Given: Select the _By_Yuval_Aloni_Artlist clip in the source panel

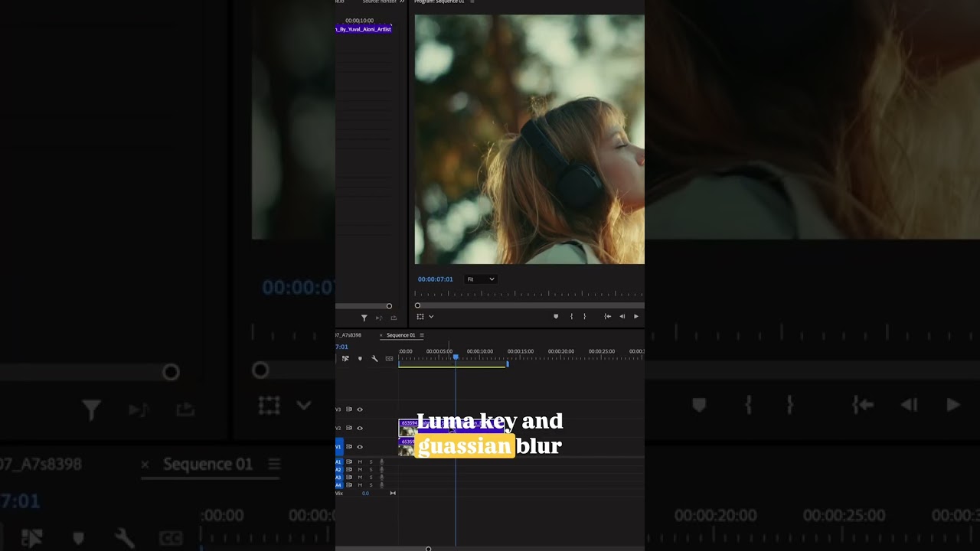Looking at the screenshot, I should click(364, 29).
